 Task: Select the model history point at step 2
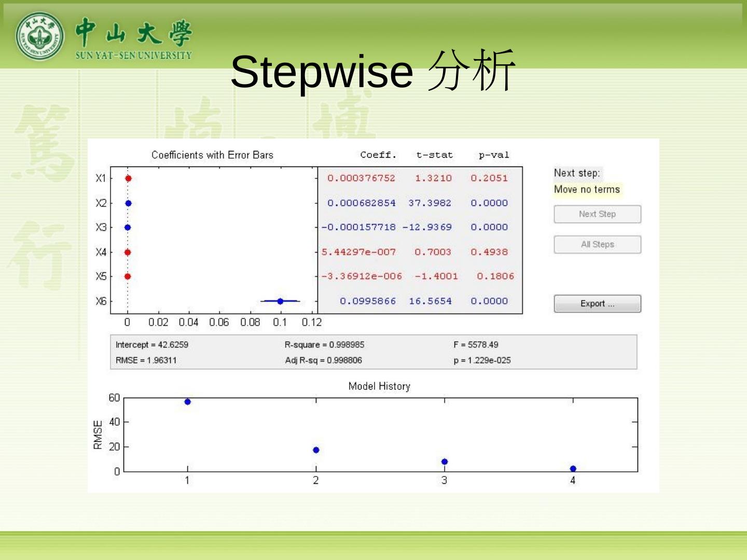tap(316, 450)
